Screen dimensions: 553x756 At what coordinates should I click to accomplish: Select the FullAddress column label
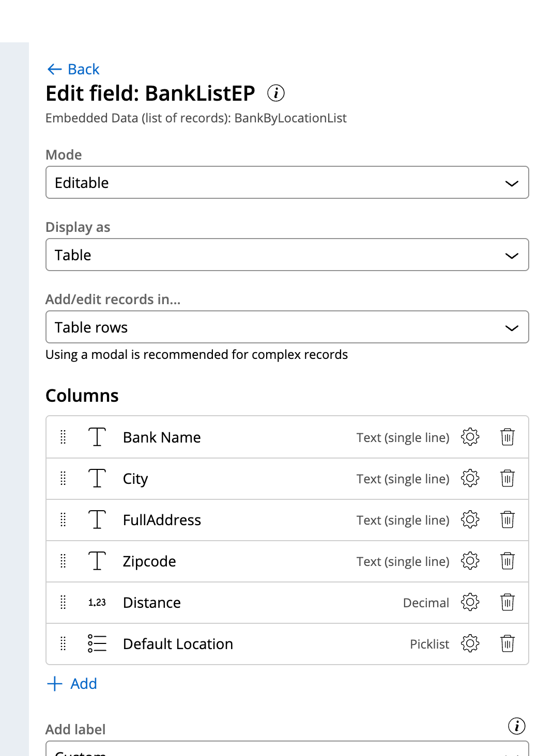tap(162, 520)
